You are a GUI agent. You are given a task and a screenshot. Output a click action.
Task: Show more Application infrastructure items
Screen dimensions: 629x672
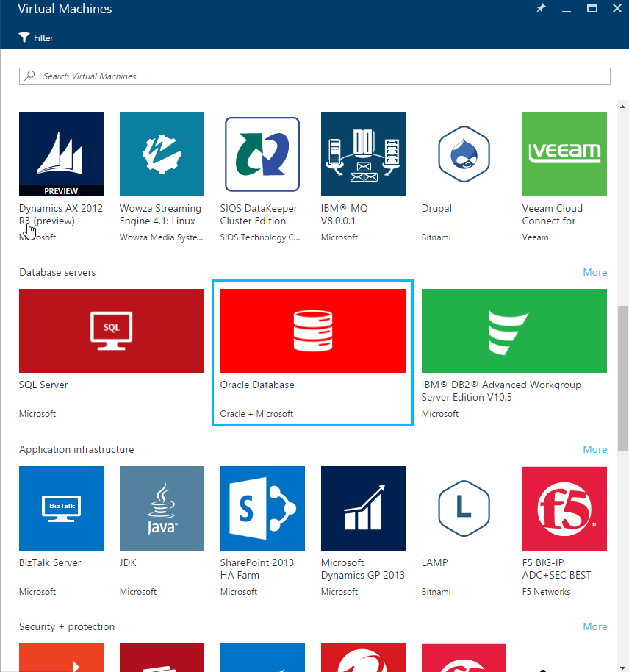[x=594, y=449]
